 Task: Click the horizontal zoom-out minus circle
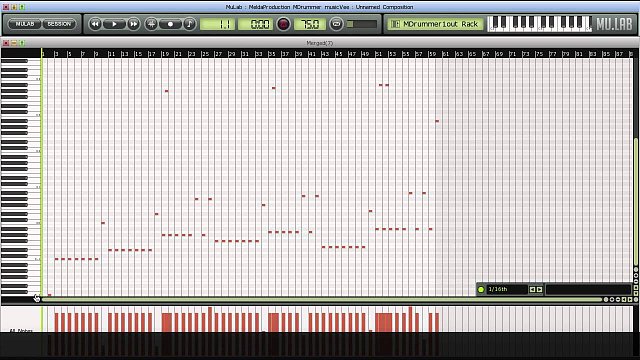tap(618, 300)
